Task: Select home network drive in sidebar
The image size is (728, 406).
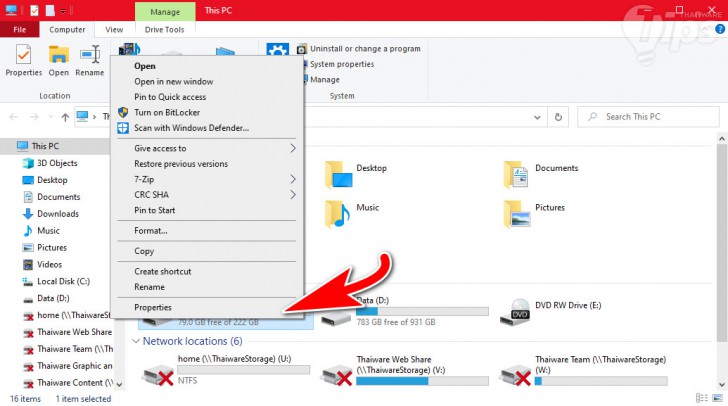Action: click(x=66, y=315)
